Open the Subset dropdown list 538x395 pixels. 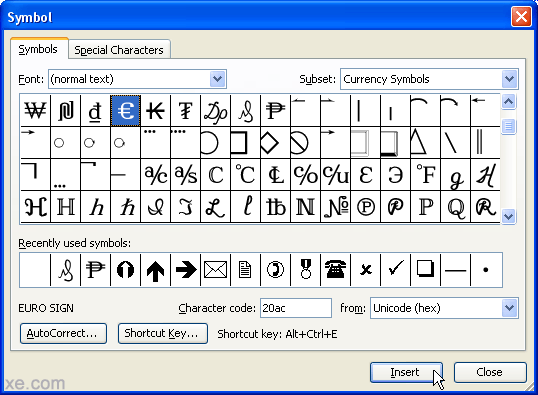click(x=510, y=79)
